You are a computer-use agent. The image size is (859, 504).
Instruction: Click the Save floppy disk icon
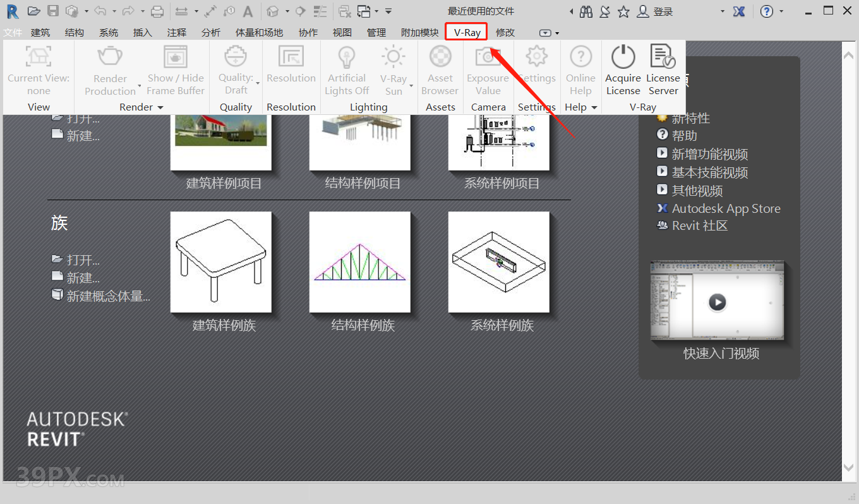pos(53,11)
